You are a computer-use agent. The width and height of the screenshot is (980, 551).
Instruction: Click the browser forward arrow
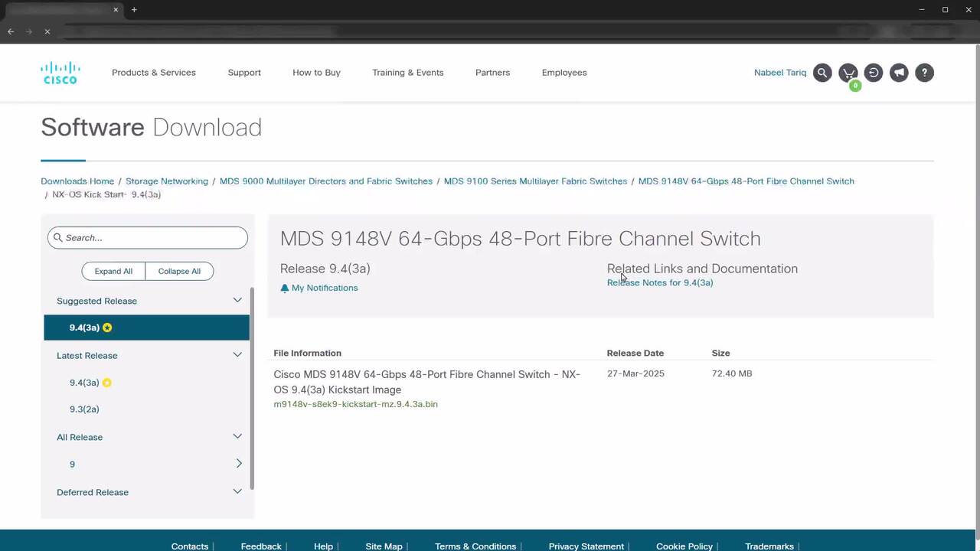click(29, 31)
